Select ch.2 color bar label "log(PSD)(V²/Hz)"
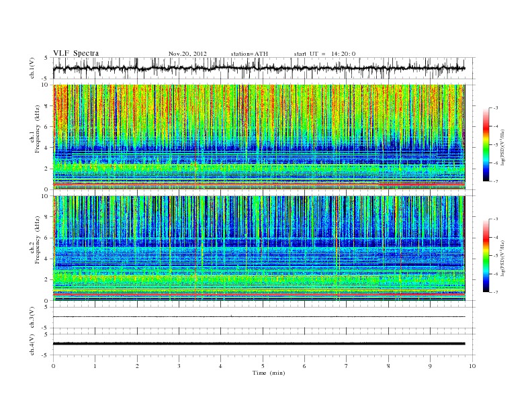532x411 pixels. pos(504,258)
